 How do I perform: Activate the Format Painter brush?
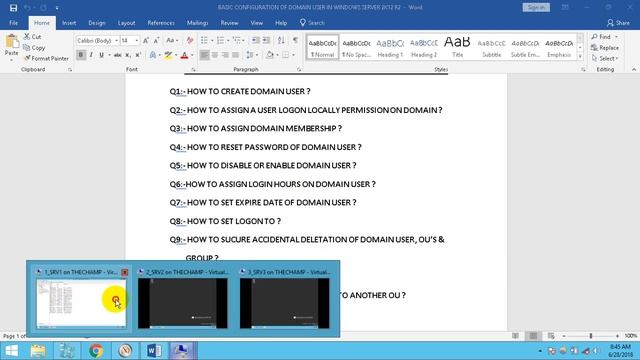[27, 58]
